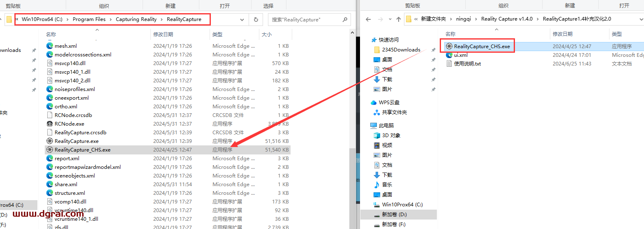Open the 2345Downloads folder in navigation pane
644x229 pixels.
[397, 50]
